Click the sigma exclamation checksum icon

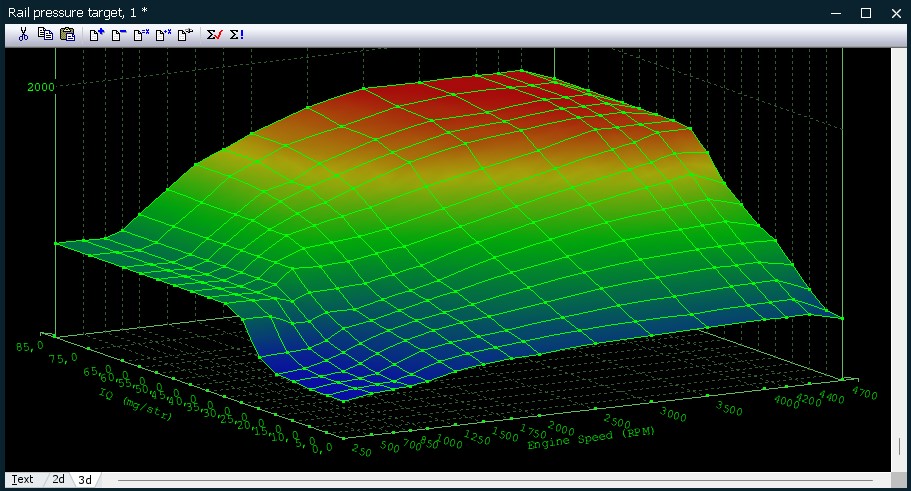click(237, 34)
